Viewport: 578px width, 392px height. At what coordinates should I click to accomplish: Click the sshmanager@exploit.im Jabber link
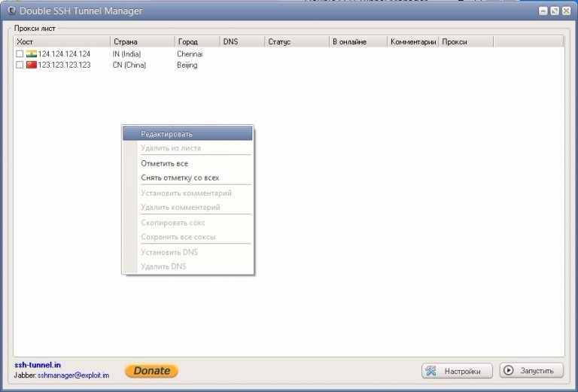coord(73,375)
